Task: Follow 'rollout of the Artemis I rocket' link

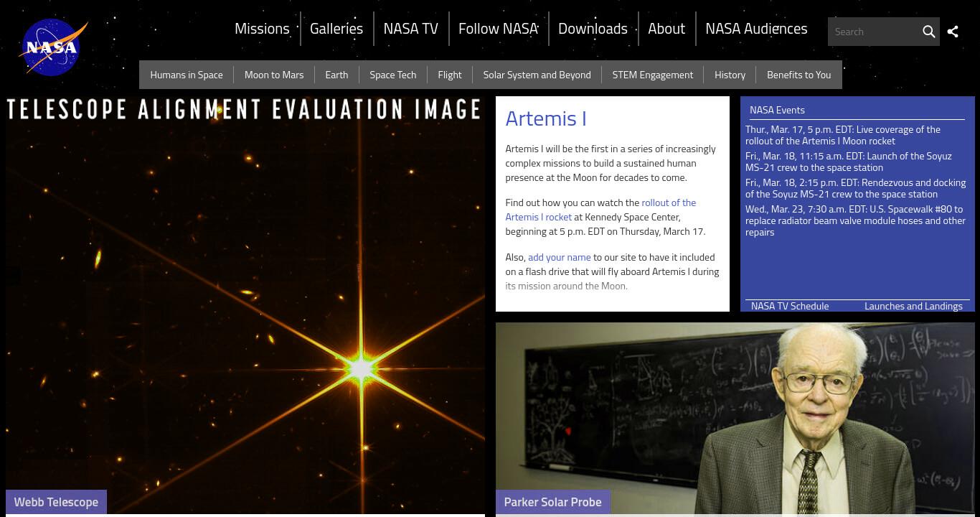Action: [600, 210]
